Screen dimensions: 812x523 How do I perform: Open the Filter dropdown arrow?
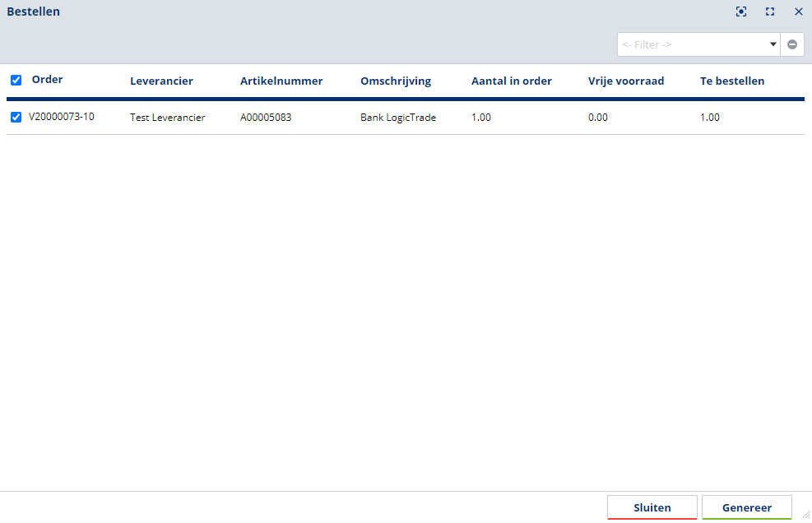click(x=773, y=44)
